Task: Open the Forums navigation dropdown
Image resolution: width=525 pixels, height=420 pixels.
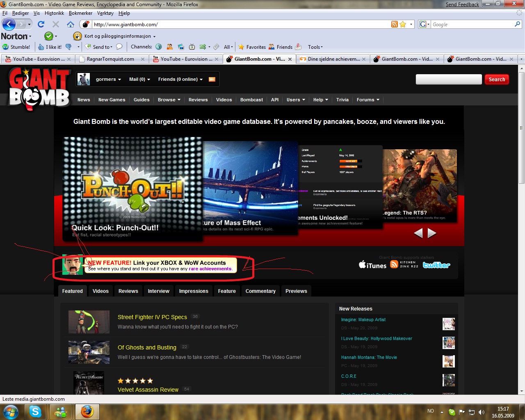Action: (368, 100)
